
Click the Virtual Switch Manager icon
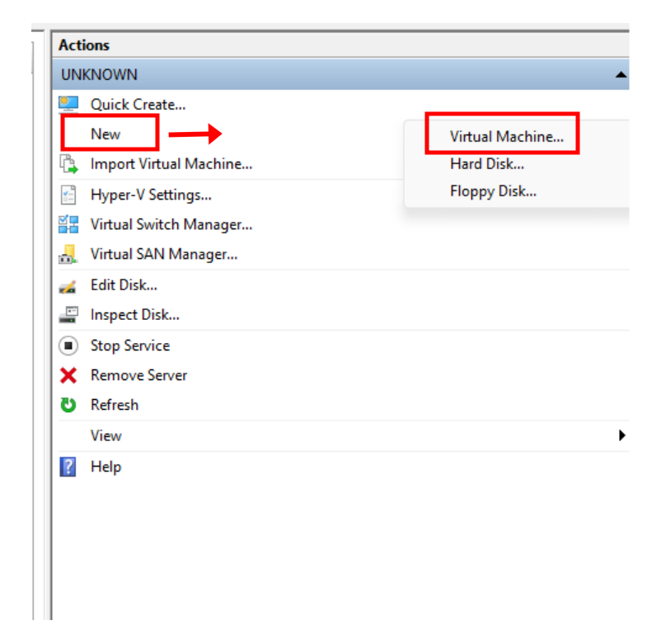point(68,224)
